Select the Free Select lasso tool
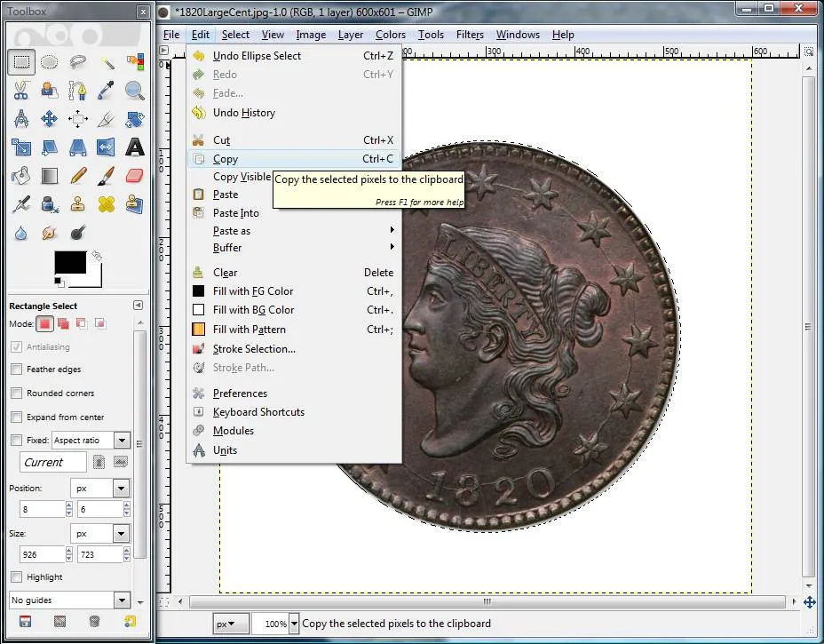This screenshot has width=824, height=644. (78, 62)
